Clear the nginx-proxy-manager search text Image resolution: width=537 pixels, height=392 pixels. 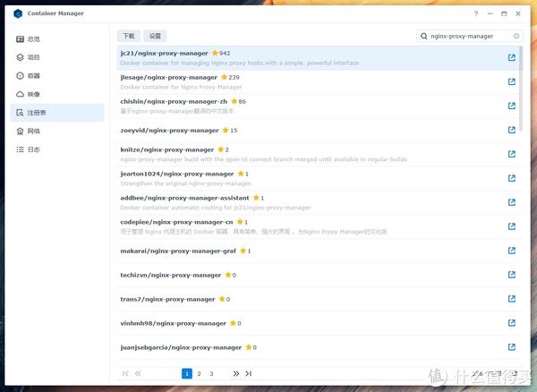pyautogui.click(x=516, y=36)
